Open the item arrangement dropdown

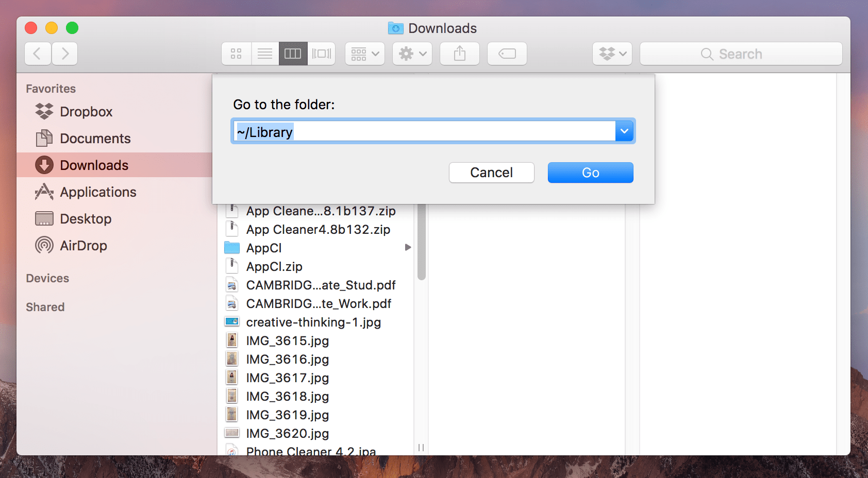[x=364, y=53]
